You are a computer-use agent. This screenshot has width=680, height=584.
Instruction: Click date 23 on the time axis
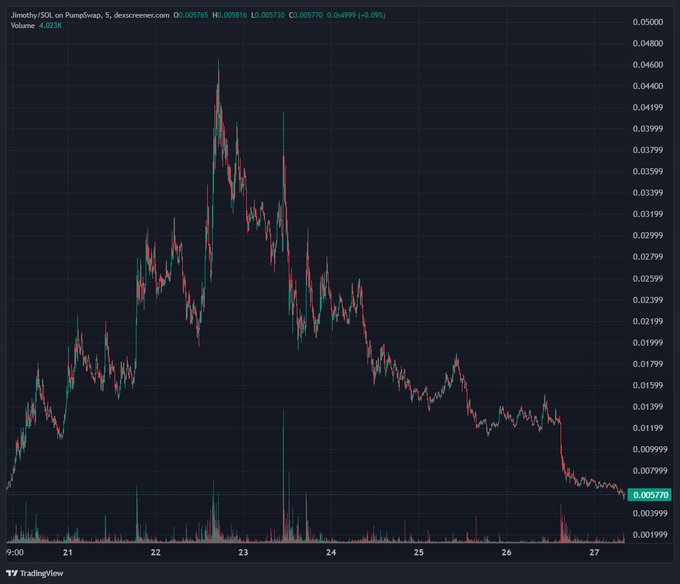pos(243,552)
